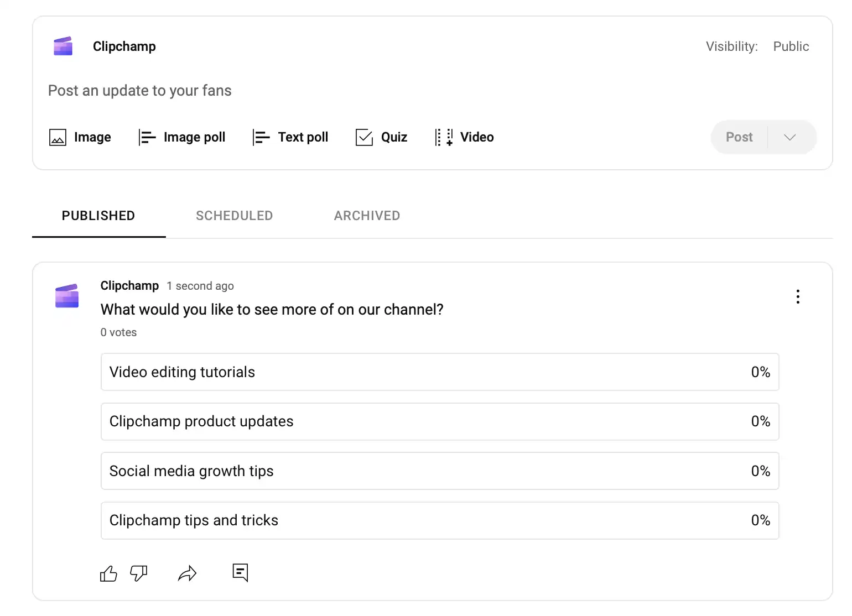Click the Clipchamp avatar in post composer
The width and height of the screenshot is (852, 616).
(x=63, y=46)
